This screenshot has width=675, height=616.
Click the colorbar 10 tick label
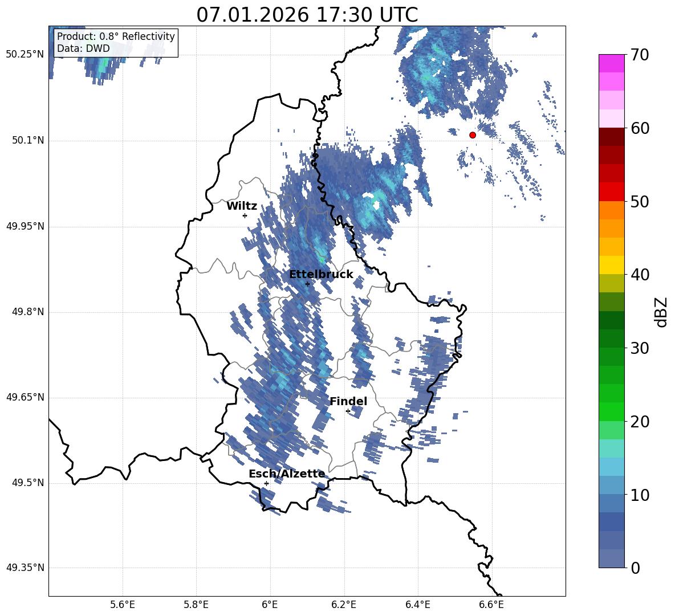(640, 495)
